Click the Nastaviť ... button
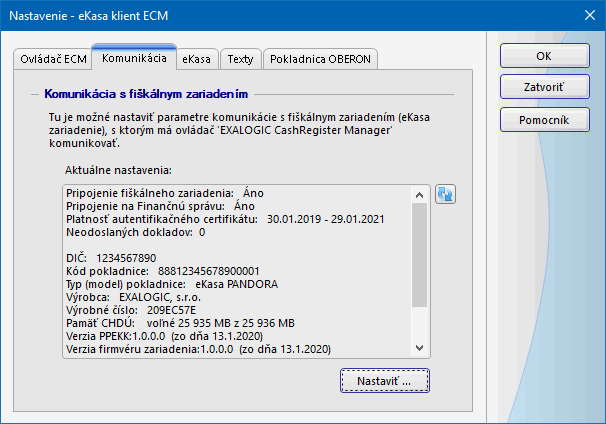606x424 pixels. click(384, 381)
